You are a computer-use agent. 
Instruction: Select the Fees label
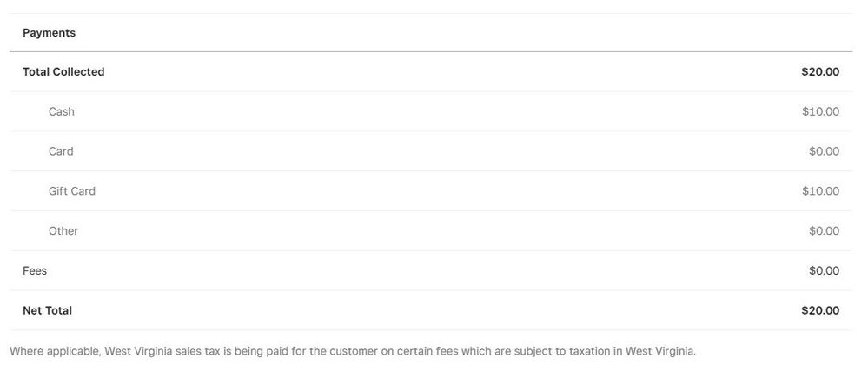point(35,271)
